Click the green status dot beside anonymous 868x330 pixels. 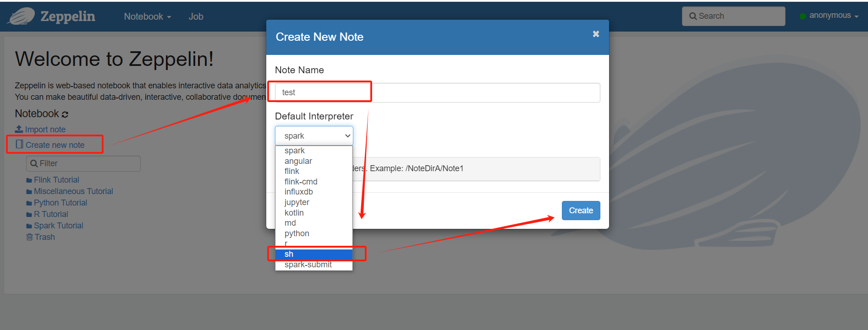click(x=802, y=16)
